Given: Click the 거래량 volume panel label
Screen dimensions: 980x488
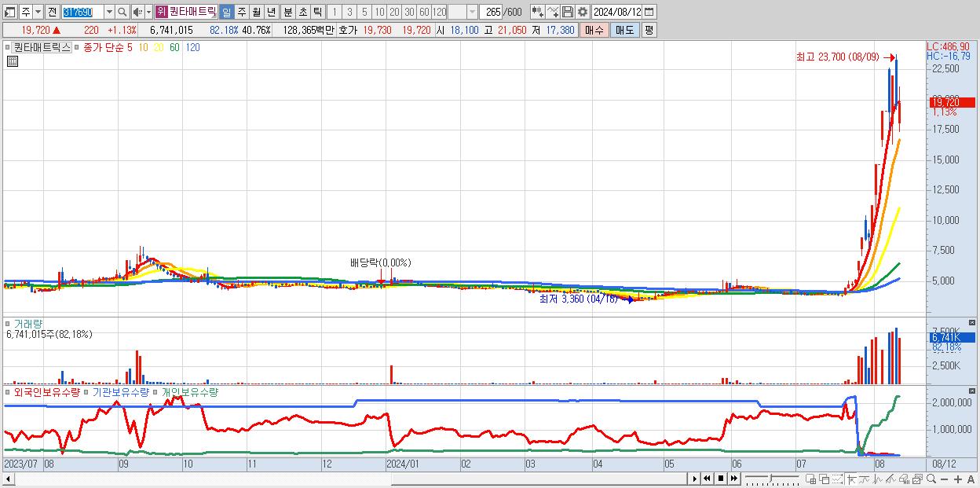Looking at the screenshot, I should (x=28, y=323).
